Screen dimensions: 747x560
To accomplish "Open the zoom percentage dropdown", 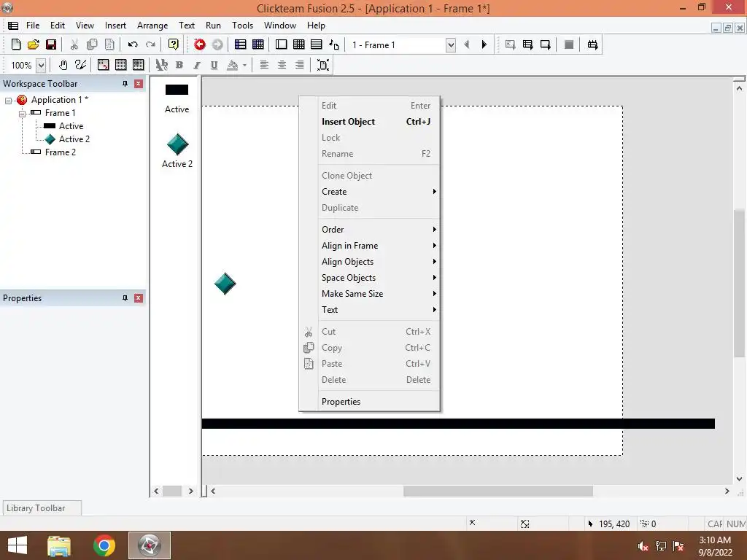I will point(41,65).
